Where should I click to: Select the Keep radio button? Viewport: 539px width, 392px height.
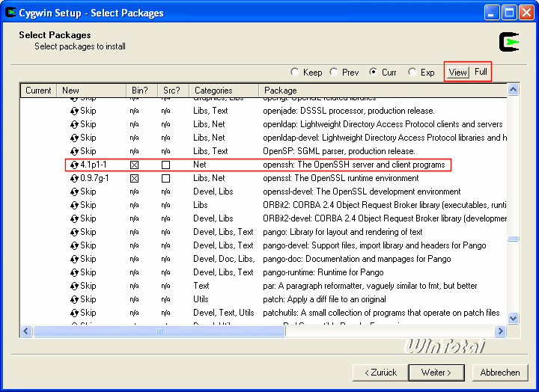coord(295,73)
